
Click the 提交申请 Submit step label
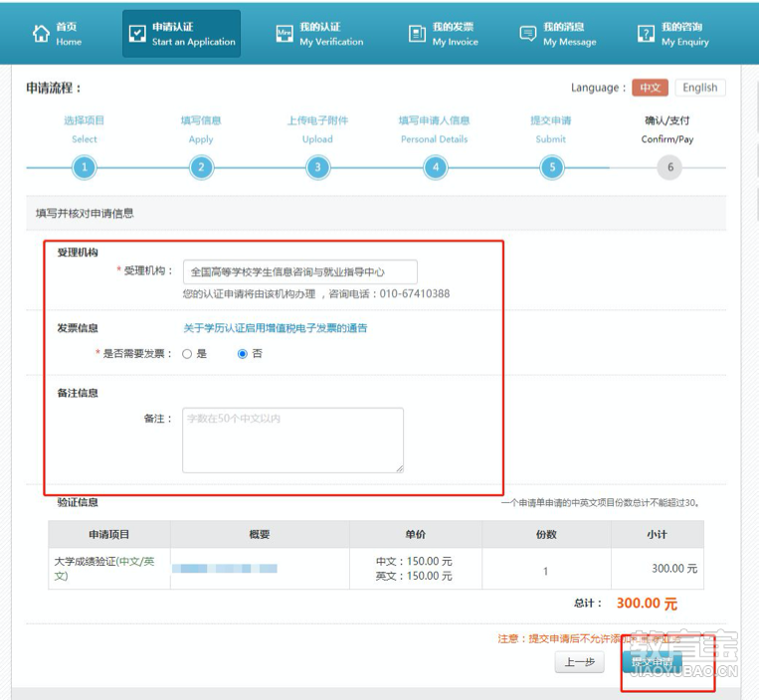[551, 129]
